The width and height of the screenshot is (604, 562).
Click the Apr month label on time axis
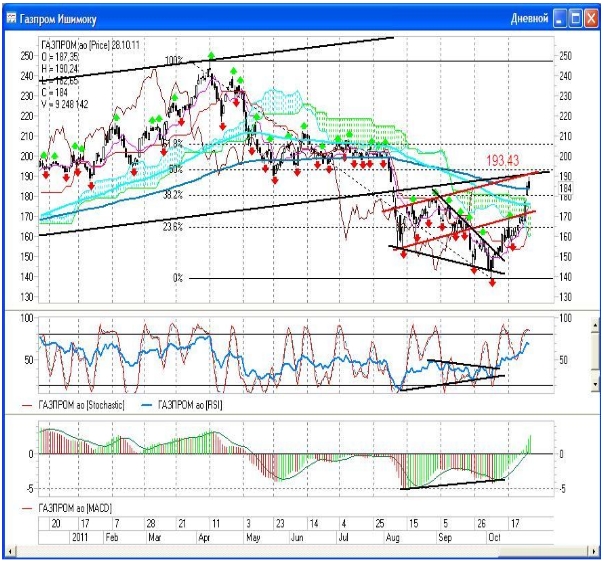coord(204,537)
